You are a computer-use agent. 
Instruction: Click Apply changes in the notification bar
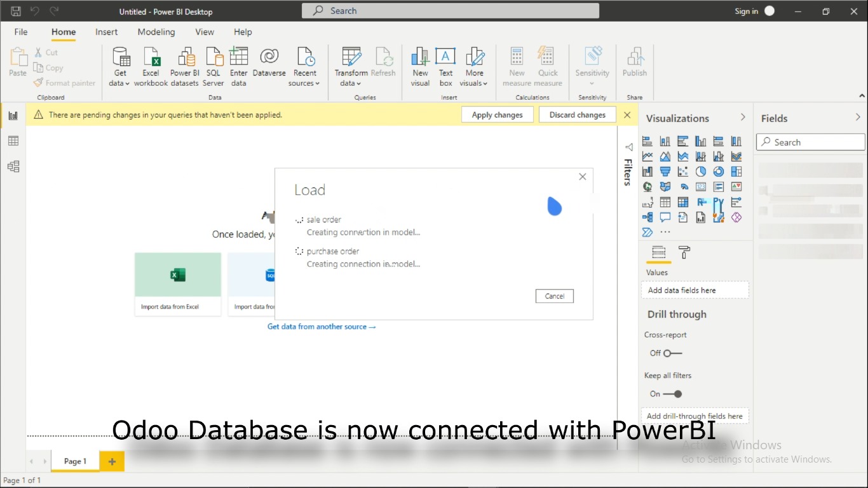tap(498, 115)
